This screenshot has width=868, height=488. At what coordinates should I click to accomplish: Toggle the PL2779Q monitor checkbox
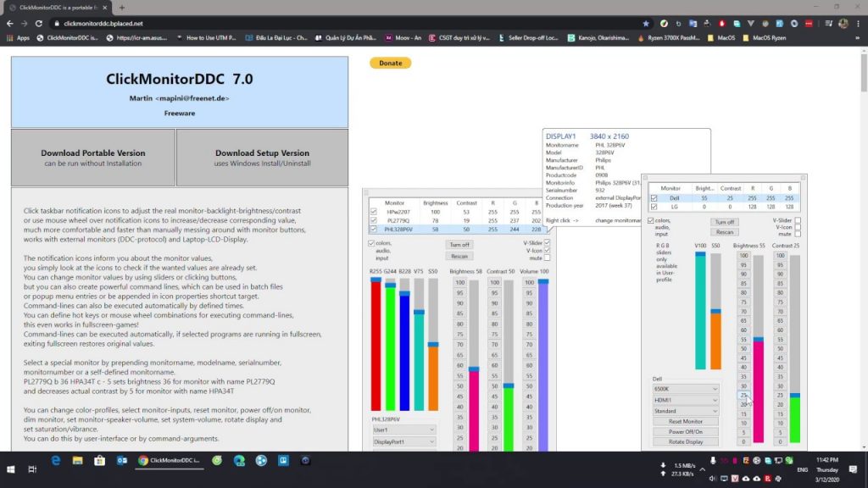(373, 220)
